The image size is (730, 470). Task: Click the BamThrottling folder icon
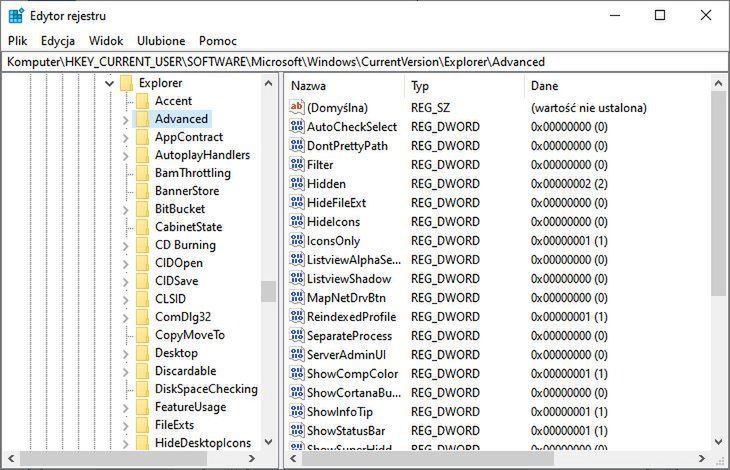click(142, 173)
